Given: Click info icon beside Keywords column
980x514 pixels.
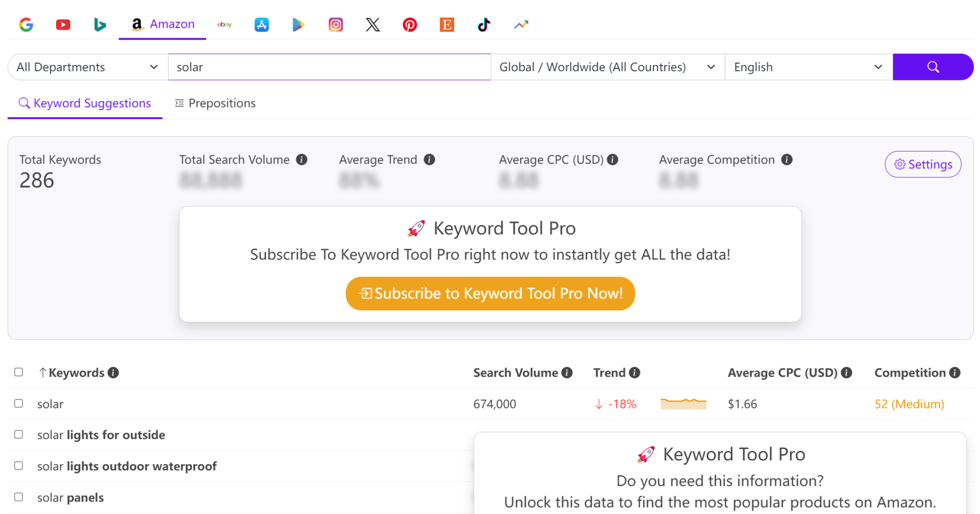Looking at the screenshot, I should 113,372.
